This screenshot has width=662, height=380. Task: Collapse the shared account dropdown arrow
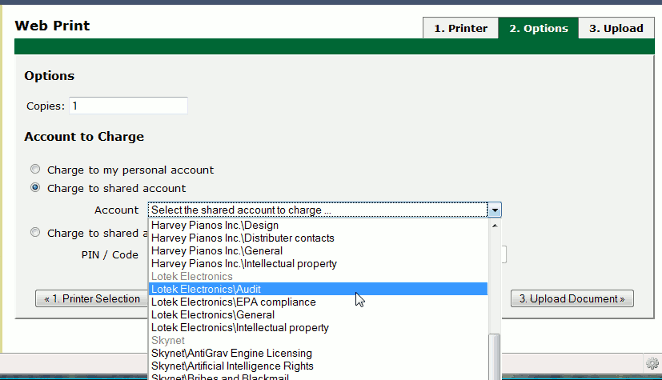click(494, 210)
